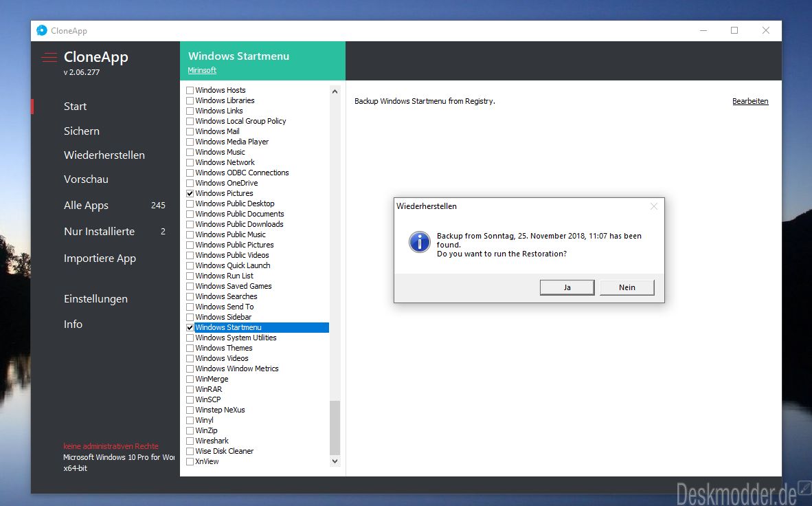This screenshot has width=812, height=506.
Task: Select the Windows Public Music entry
Action: [230, 235]
